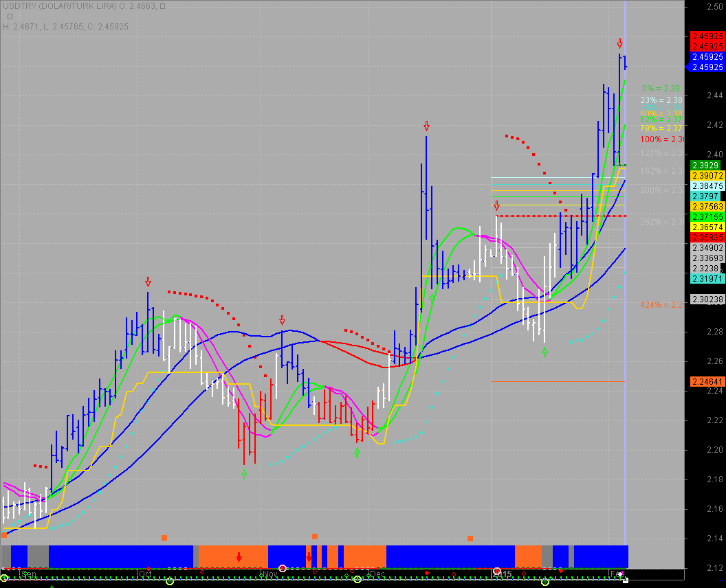Click the green up arrow below the January low
726x588 pixels.
544,352
